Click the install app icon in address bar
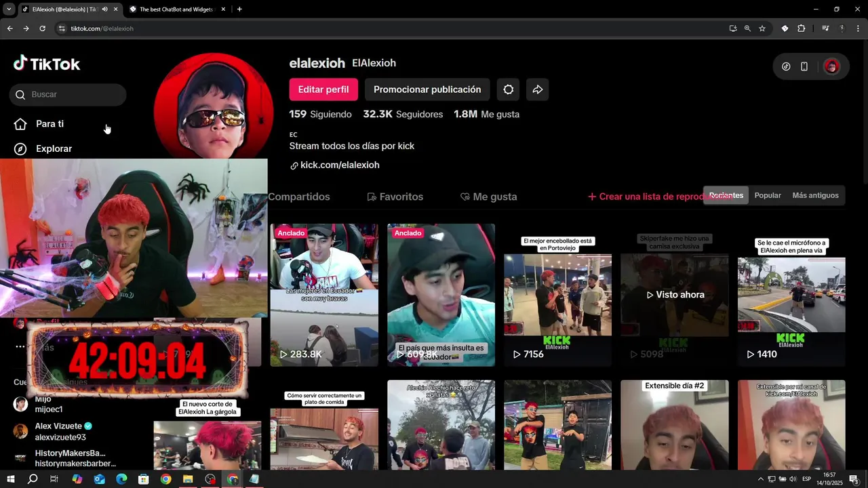868x488 pixels. click(733, 28)
